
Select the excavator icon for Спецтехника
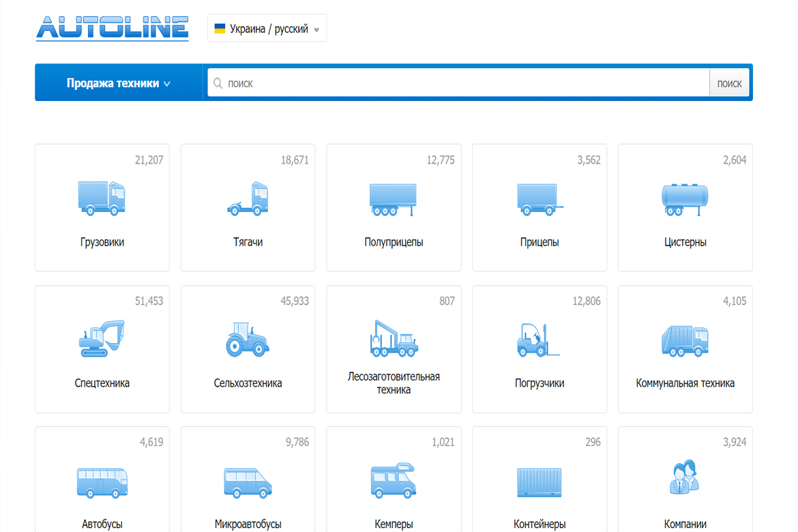pos(102,339)
